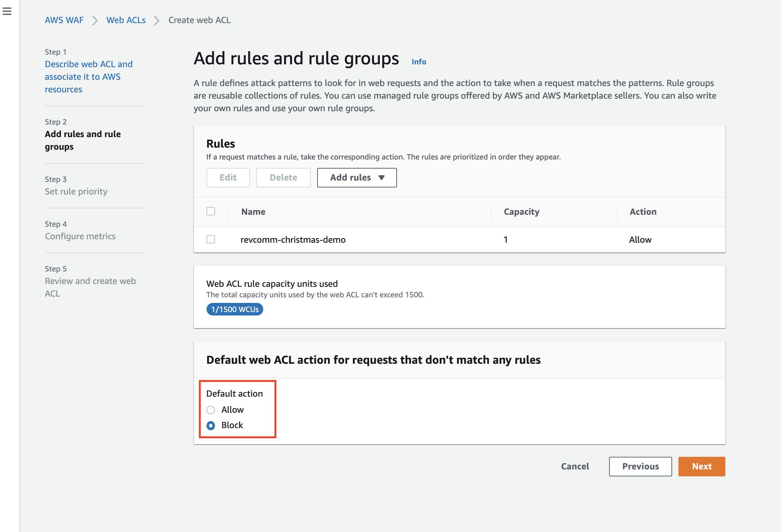Check the revcomm-christmas-demo rule checkbox

point(211,240)
